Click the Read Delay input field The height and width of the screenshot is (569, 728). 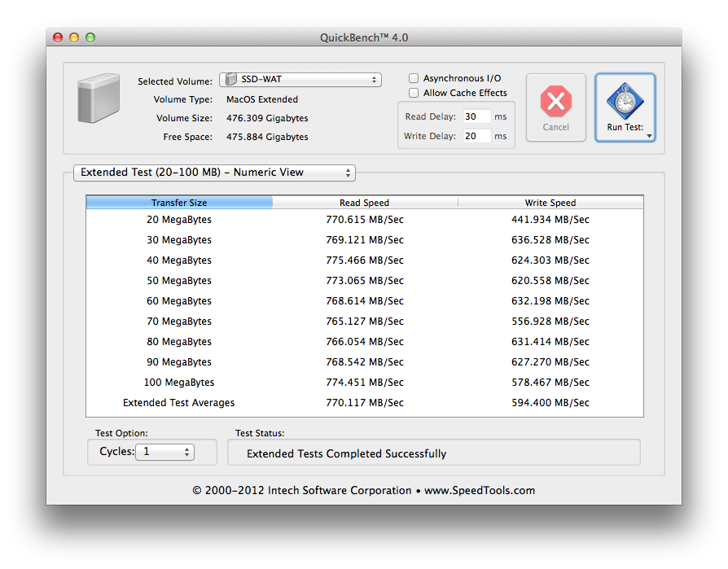477,116
